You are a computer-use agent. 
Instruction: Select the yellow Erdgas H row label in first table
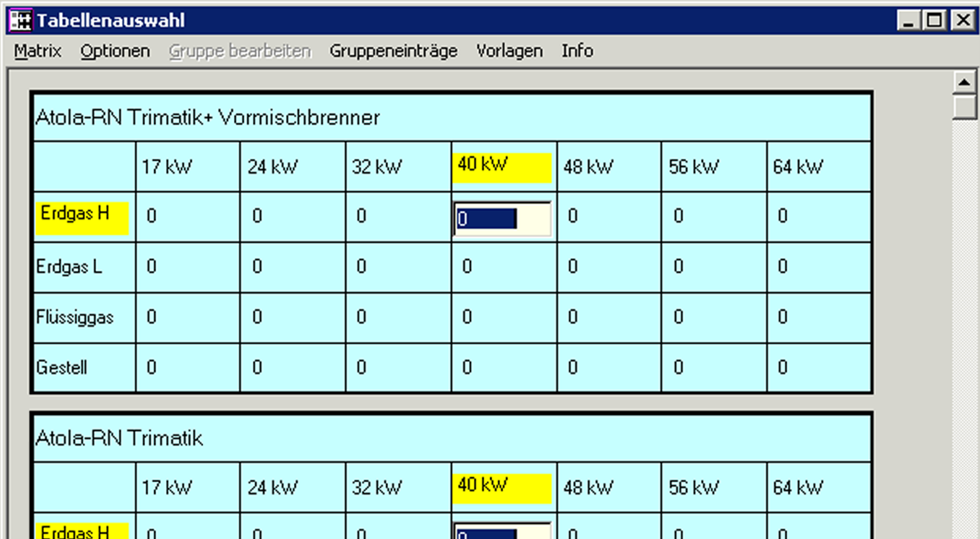(82, 217)
